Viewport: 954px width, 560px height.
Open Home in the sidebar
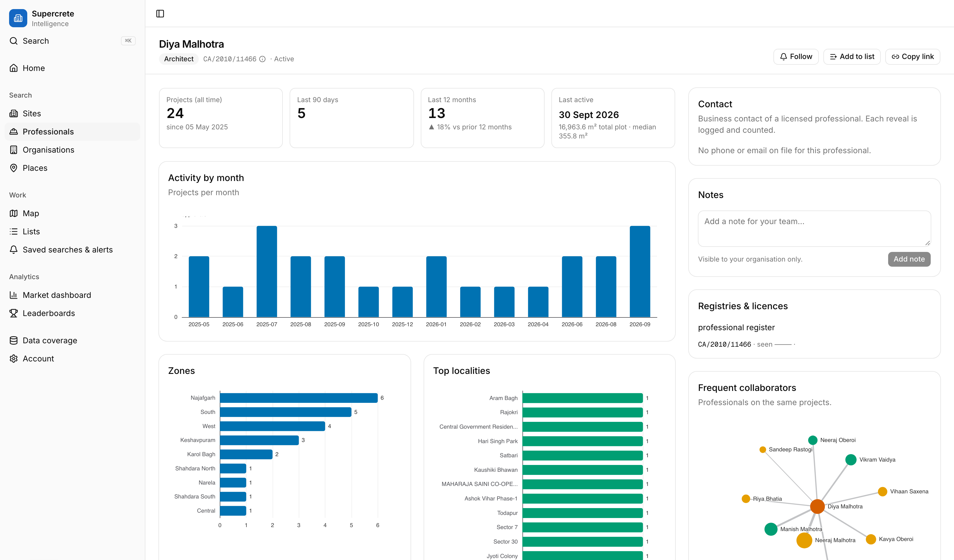click(x=72, y=68)
